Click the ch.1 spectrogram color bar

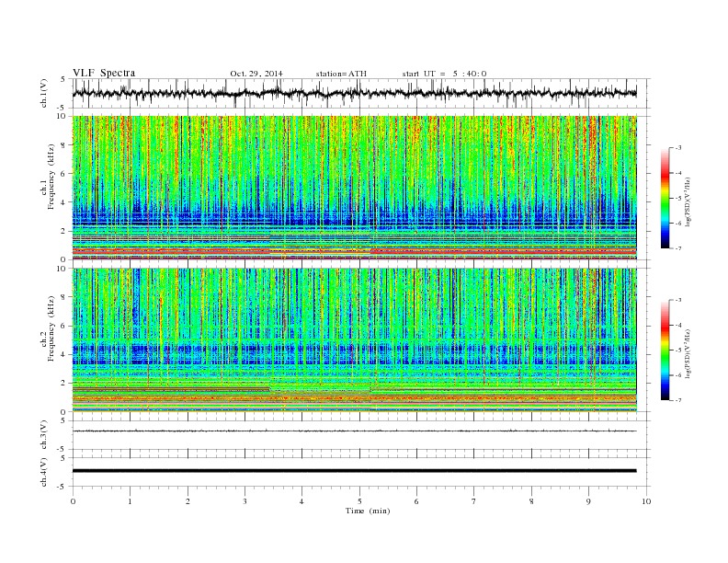coord(665,199)
